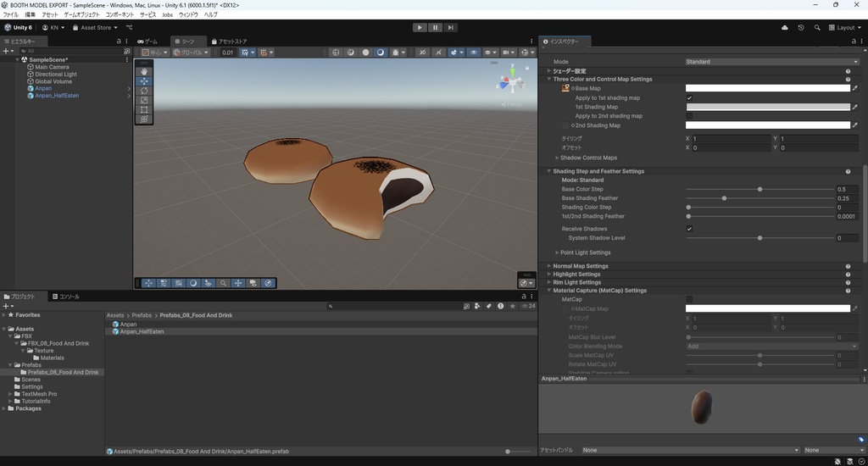Click the favorites star icon in project toolbar
Screen dimensions: 868x466
tap(513, 306)
